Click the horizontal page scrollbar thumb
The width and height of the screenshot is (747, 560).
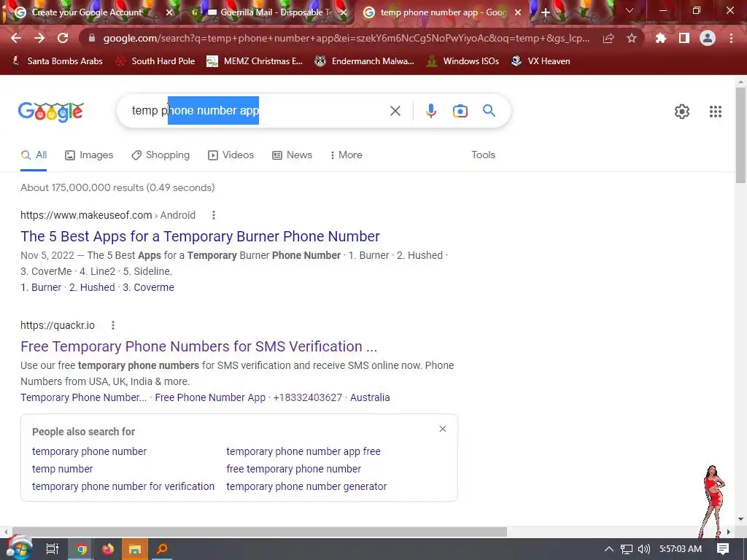[x=259, y=532]
